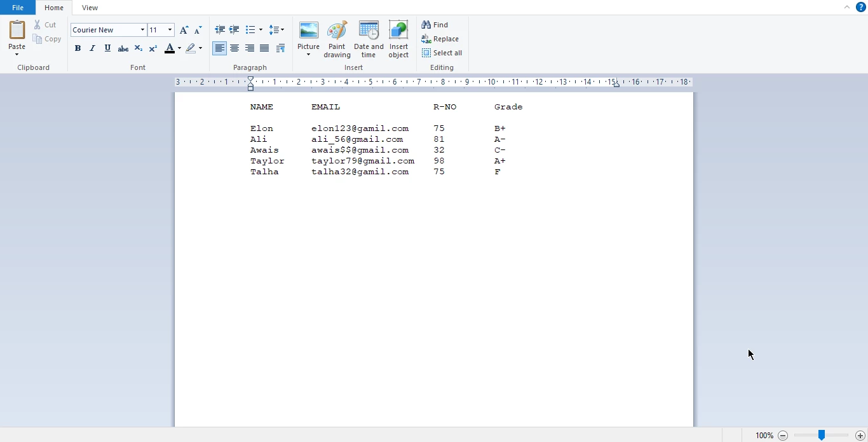
Task: Increase indent of paragraph
Action: point(234,30)
